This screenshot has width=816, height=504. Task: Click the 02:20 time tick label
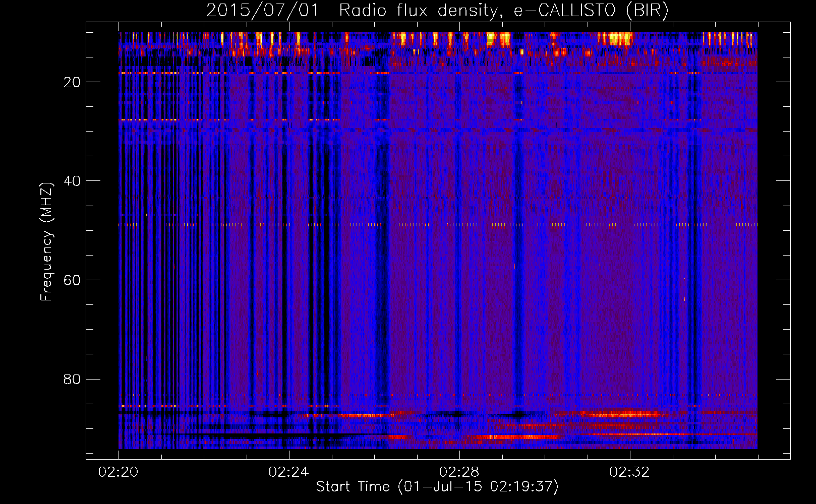pos(119,472)
